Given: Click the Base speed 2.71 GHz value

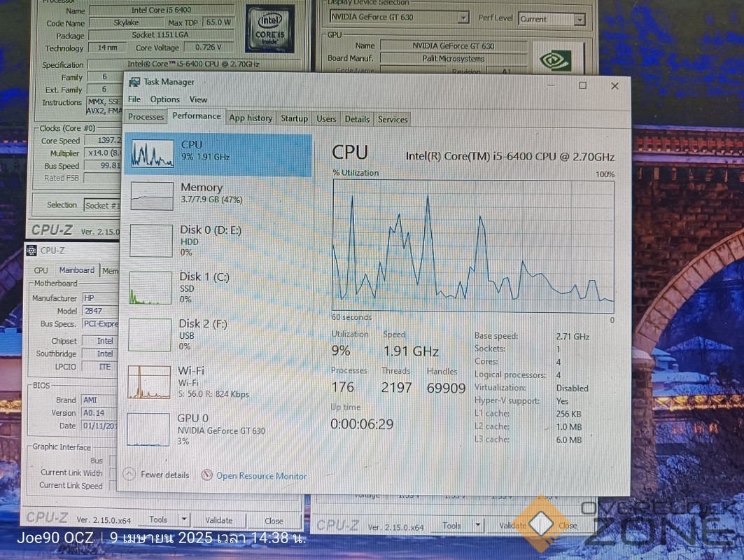Looking at the screenshot, I should [x=573, y=337].
